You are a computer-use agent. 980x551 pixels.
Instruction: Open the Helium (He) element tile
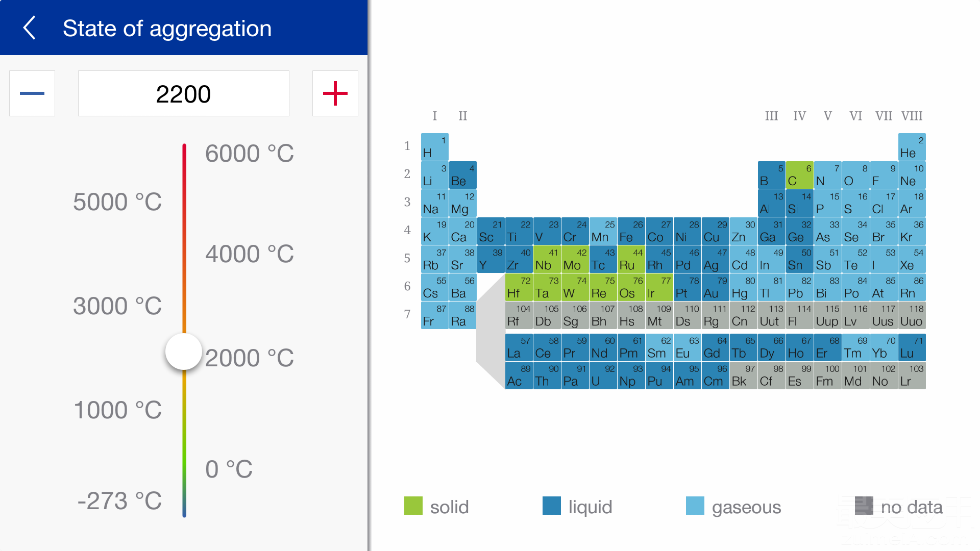(912, 147)
